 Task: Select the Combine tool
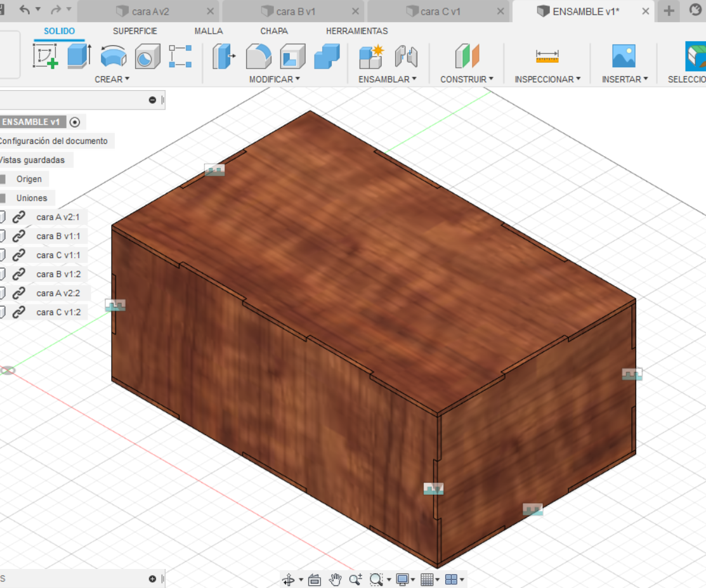coord(327,56)
